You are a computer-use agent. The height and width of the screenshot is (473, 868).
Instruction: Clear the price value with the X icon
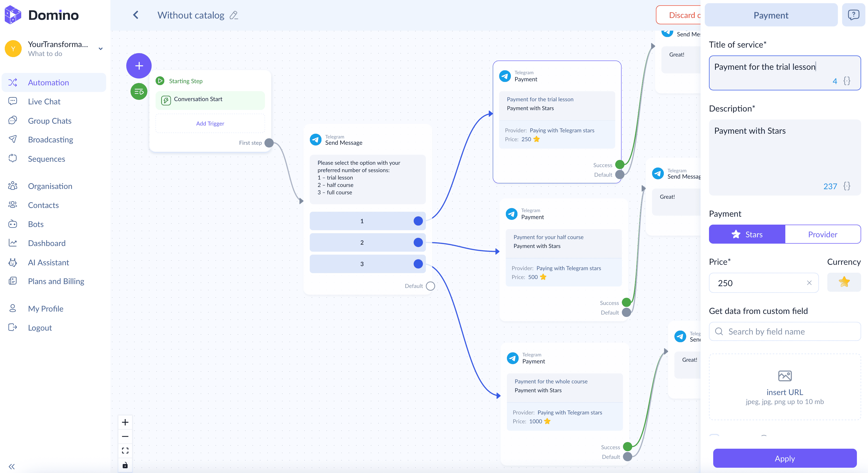(x=809, y=283)
